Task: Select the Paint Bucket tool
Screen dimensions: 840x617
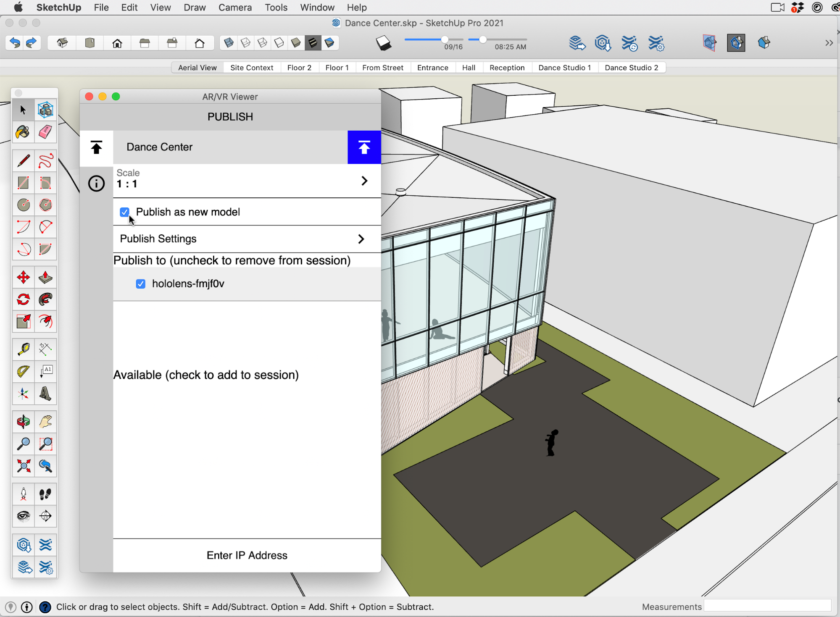Action: pyautogui.click(x=23, y=132)
